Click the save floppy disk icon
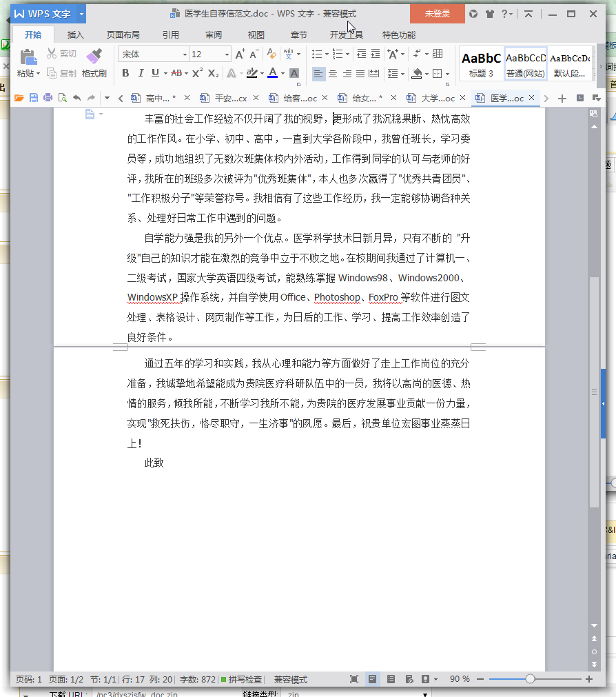616x697 pixels. [x=34, y=98]
